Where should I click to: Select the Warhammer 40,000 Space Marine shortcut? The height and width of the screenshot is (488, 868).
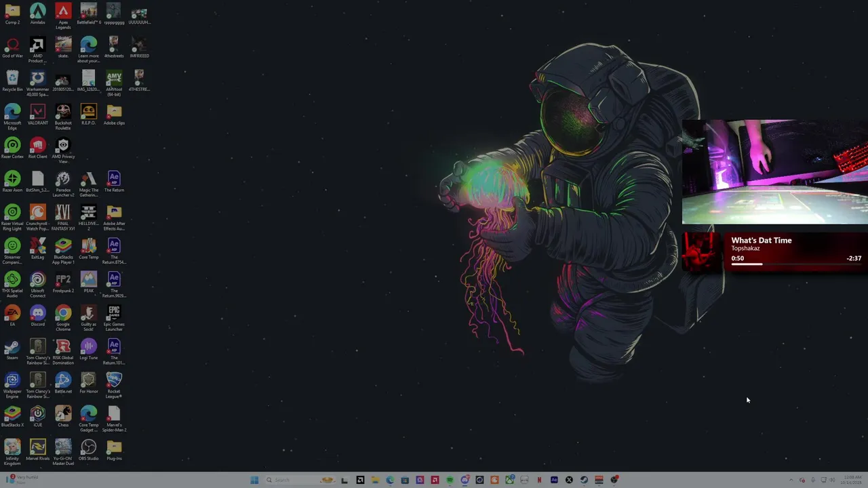click(38, 83)
